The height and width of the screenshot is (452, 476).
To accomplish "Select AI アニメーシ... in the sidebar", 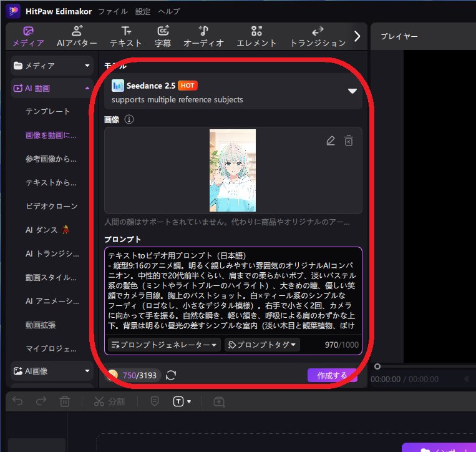I will pos(52,301).
